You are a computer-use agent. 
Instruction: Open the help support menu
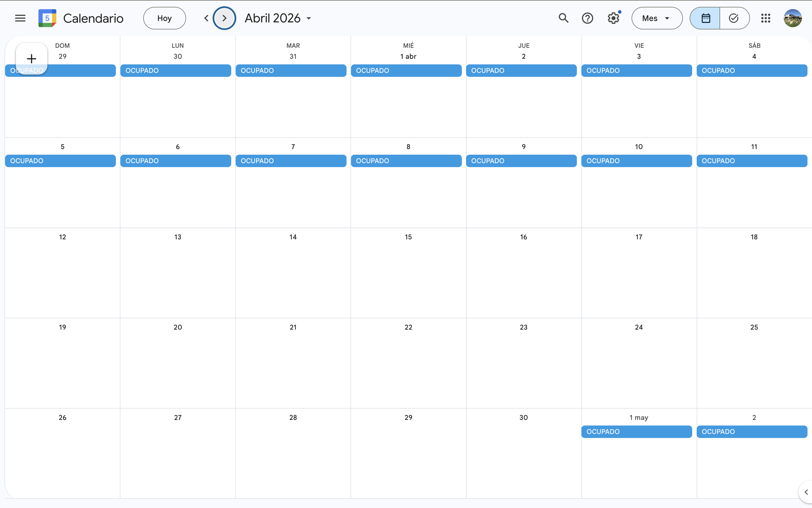[x=587, y=18]
